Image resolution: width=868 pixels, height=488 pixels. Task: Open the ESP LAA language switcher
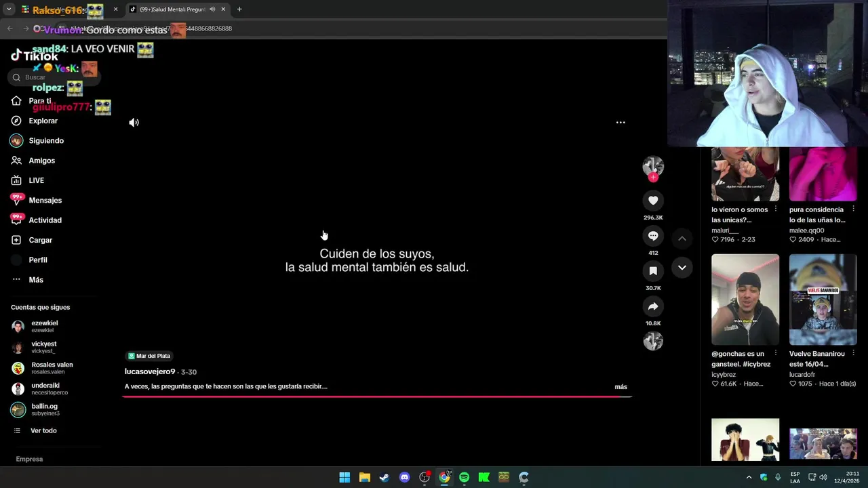(x=795, y=477)
